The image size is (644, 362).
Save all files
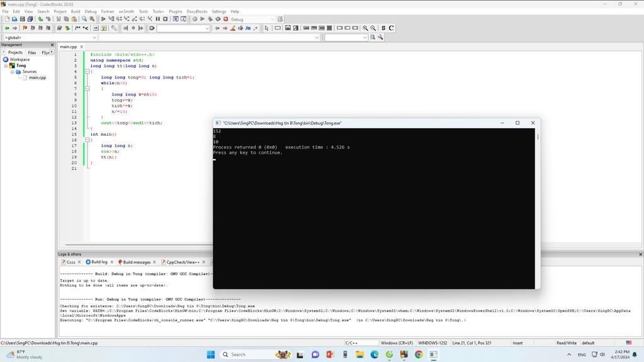30,19
